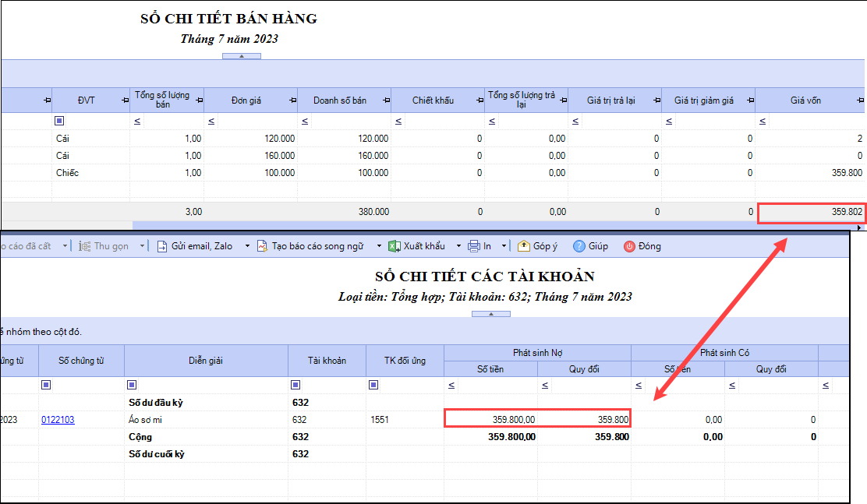The width and height of the screenshot is (867, 504).
Task: Open dropdown arrow beside Xuất khẩu
Action: pyautogui.click(x=458, y=246)
